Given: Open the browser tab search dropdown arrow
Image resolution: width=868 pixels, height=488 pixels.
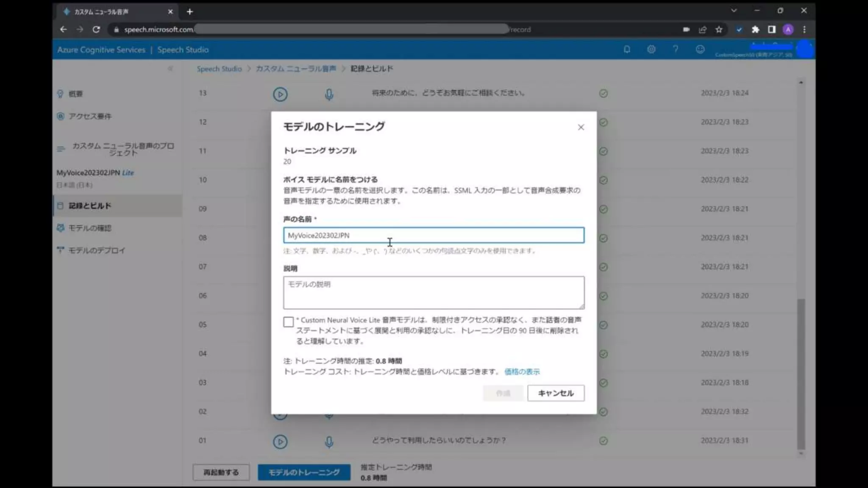Looking at the screenshot, I should [x=734, y=11].
